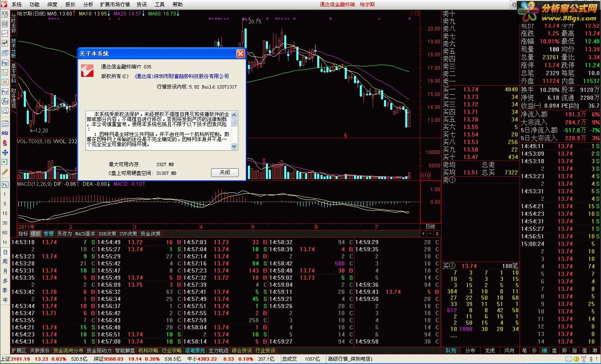Switch to 15-minute period in sidebar
The width and height of the screenshot is (601, 364).
[5, 213]
